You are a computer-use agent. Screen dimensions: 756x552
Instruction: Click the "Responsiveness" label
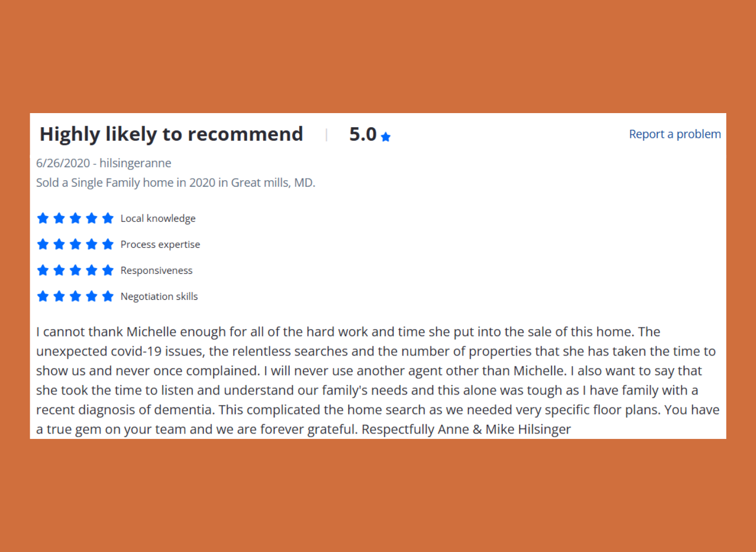pyautogui.click(x=156, y=271)
